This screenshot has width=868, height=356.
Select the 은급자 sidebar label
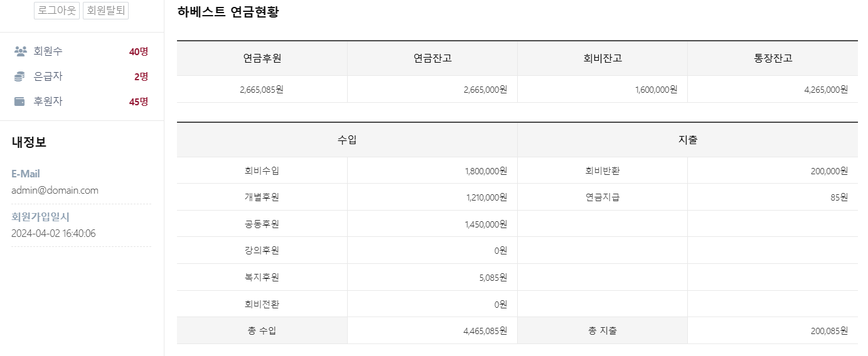(48, 76)
